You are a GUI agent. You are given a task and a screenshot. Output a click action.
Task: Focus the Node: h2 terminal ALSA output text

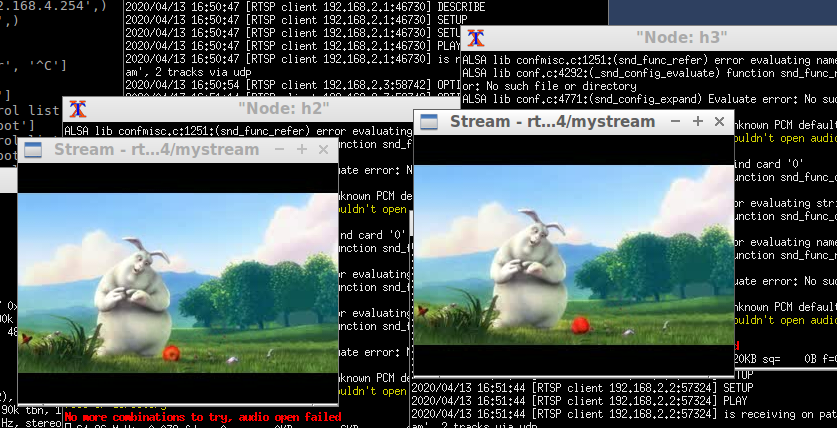pos(200,130)
